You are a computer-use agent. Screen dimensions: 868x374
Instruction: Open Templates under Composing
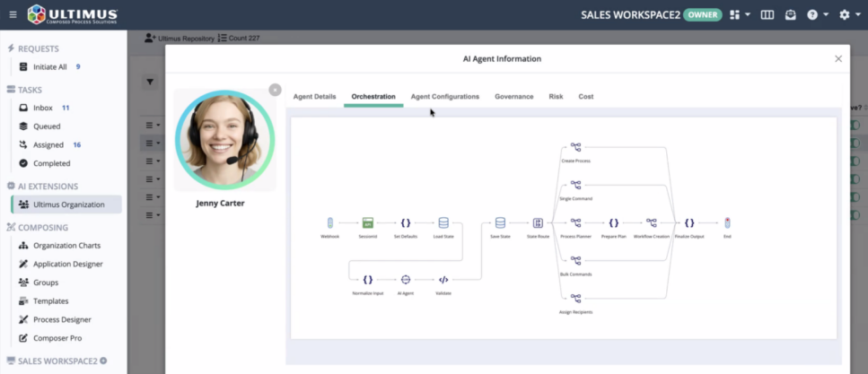[x=50, y=301]
